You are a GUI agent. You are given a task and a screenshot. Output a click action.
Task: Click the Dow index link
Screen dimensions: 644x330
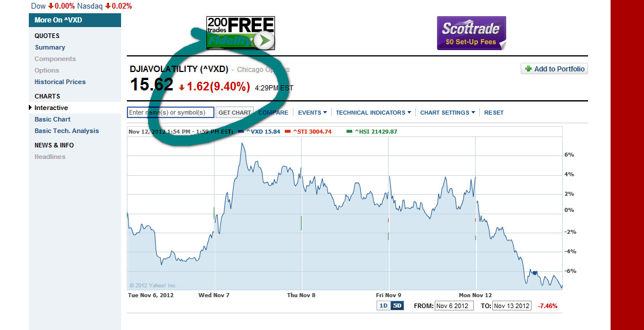pyautogui.click(x=39, y=6)
